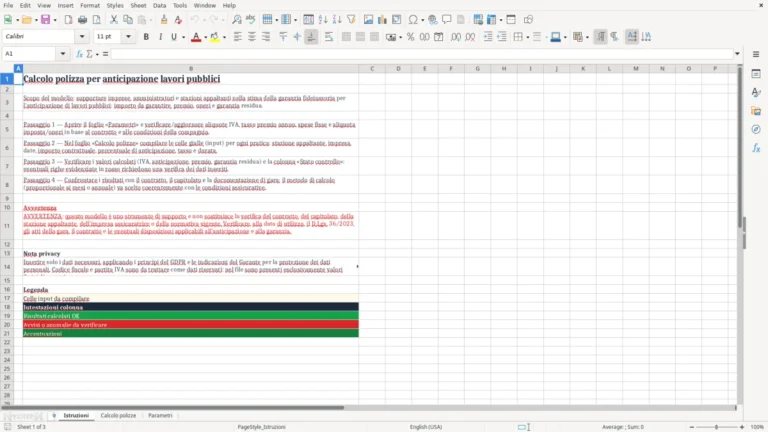Viewport: 768px width, 432px height.
Task: Toggle Underline formatting
Action: (173, 37)
